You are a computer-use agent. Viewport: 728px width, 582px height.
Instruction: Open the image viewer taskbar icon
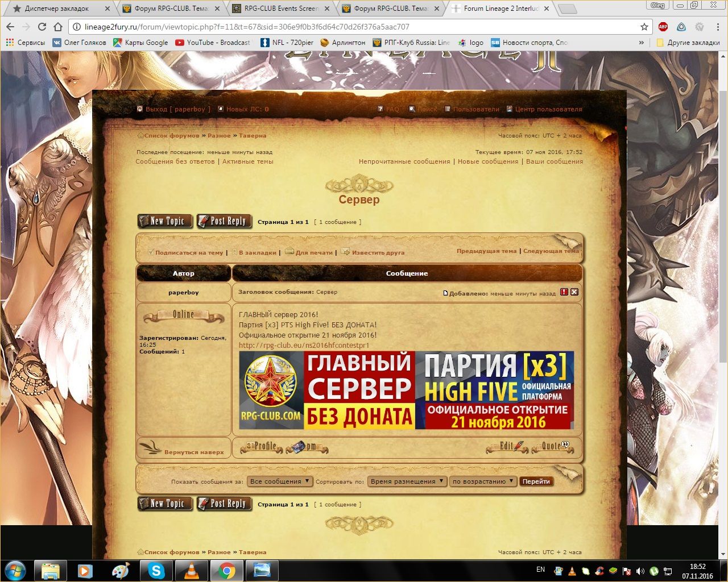coord(262,570)
